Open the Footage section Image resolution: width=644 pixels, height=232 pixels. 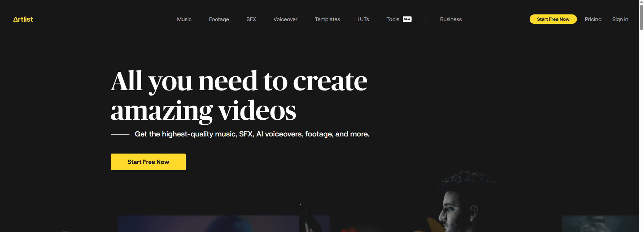(219, 19)
